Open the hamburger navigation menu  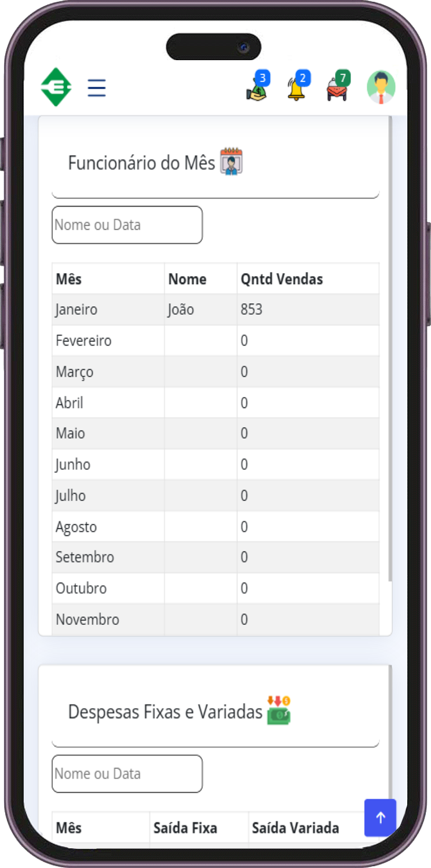[97, 87]
